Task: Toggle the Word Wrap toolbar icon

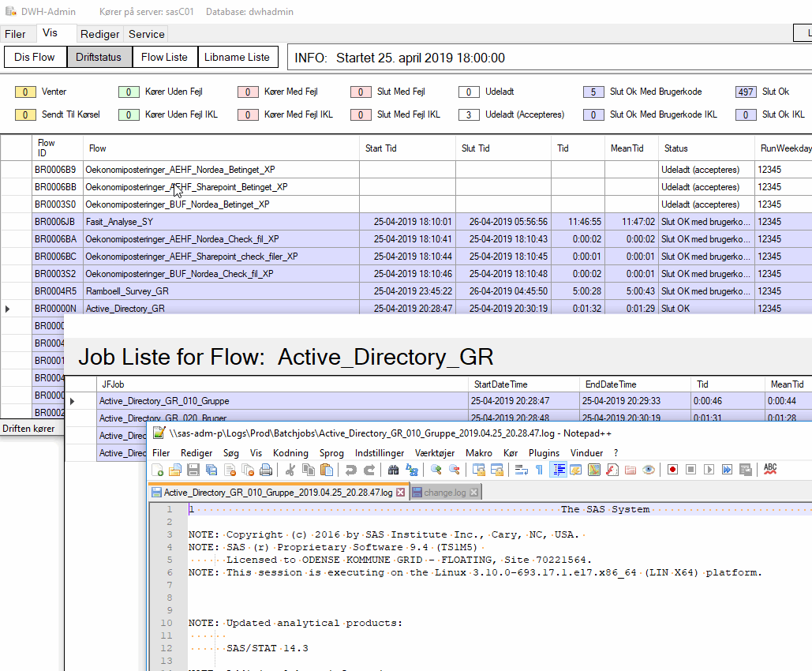Action: click(x=522, y=470)
